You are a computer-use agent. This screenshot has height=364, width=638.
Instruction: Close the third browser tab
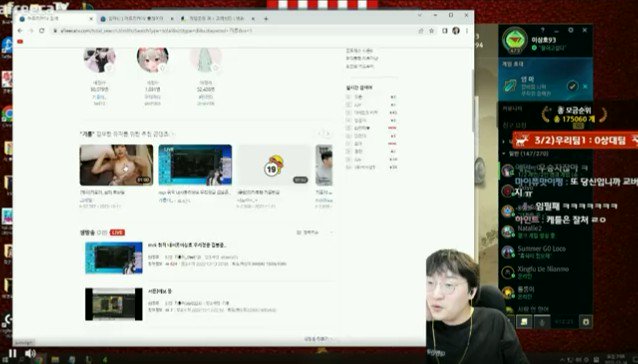tap(253, 19)
